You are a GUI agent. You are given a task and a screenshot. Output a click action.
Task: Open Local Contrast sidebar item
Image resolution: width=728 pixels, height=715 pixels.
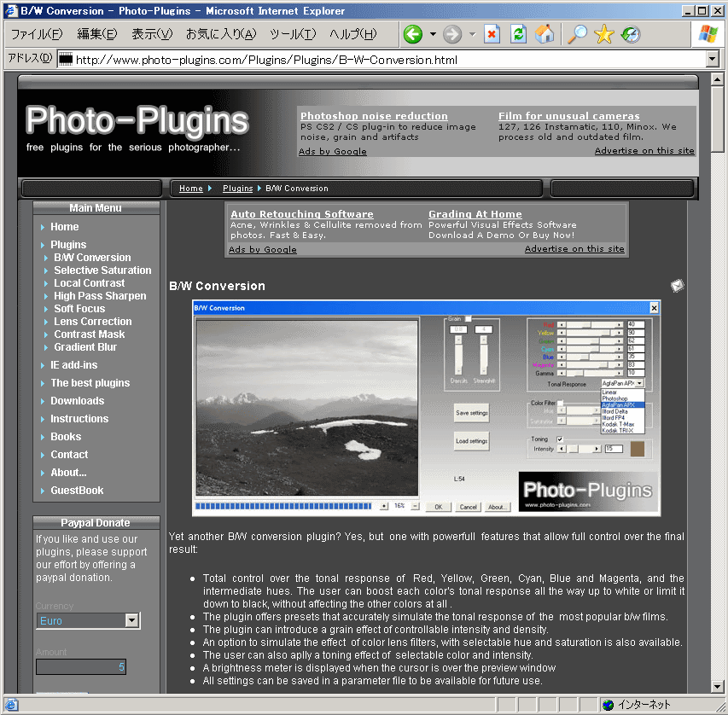click(89, 282)
